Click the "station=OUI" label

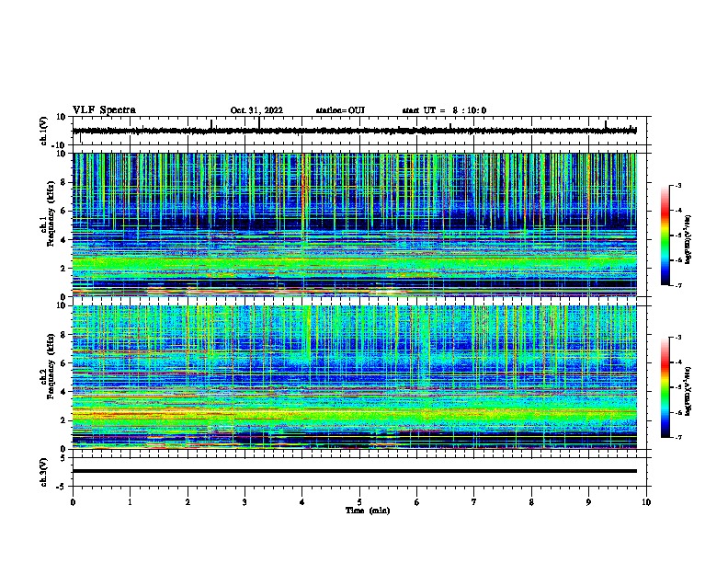340,110
